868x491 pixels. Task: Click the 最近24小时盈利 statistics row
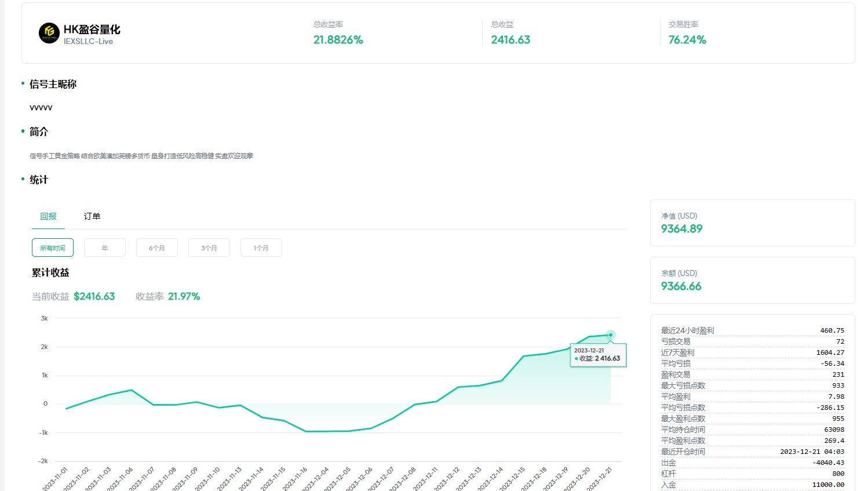(752, 330)
